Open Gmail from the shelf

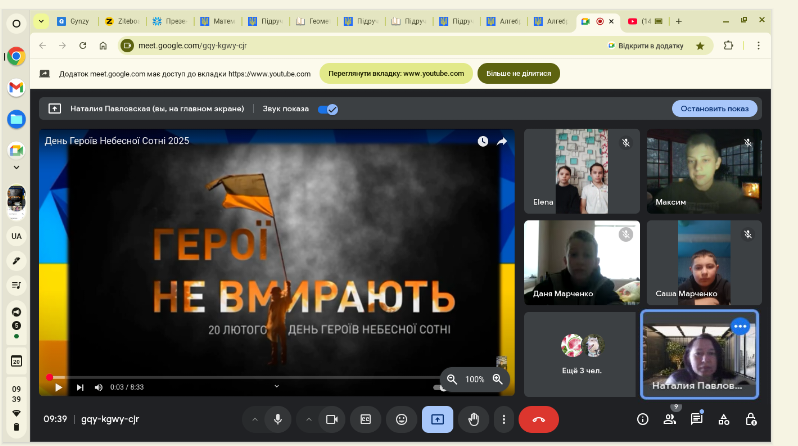(x=16, y=88)
